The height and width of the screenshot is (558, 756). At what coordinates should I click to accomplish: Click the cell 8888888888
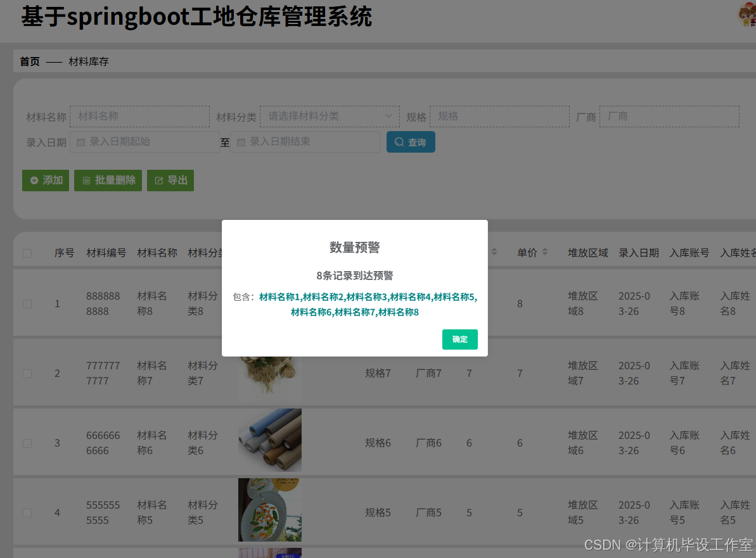pos(103,303)
